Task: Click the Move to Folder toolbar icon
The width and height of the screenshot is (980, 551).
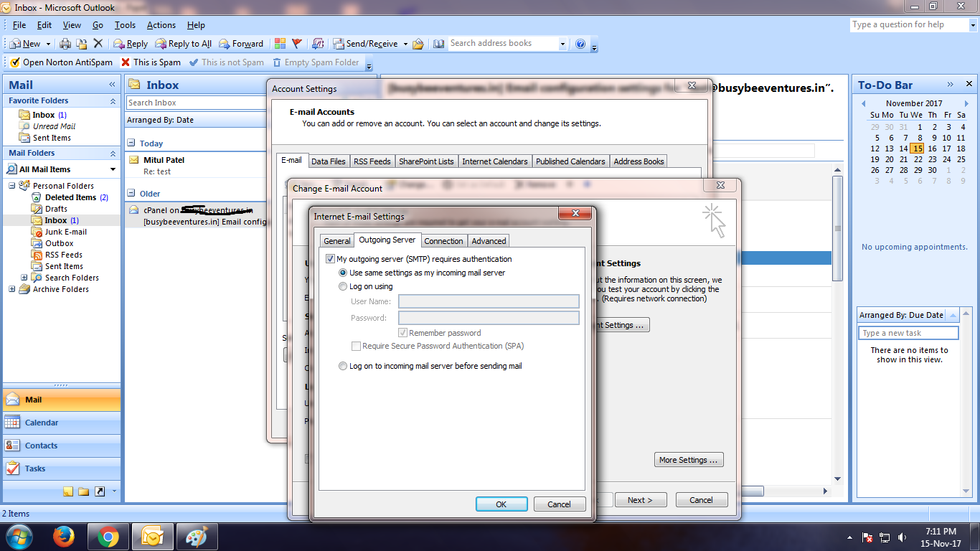Action: [82, 44]
